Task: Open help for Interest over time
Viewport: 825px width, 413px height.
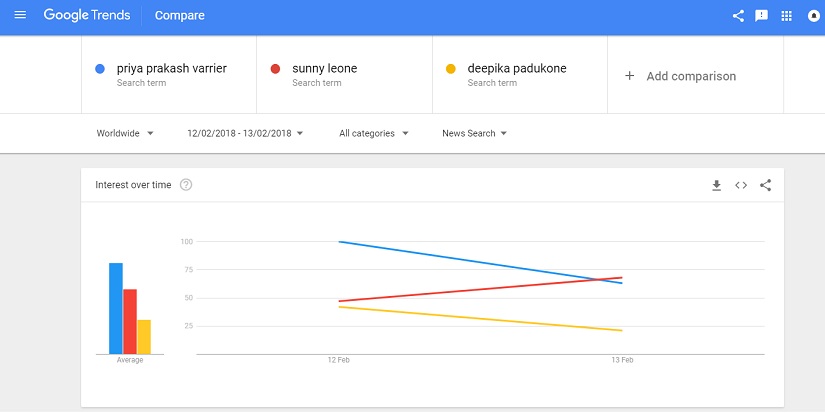Action: (x=186, y=185)
